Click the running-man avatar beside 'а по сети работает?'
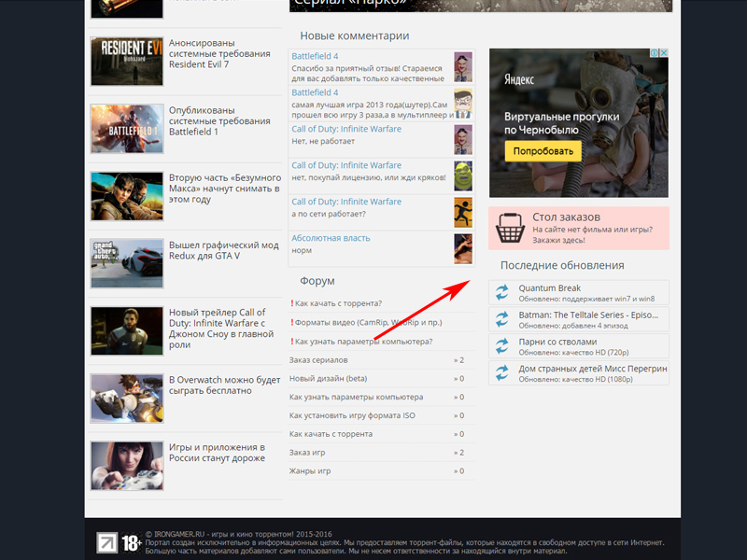Image resolution: width=747 pixels, height=560 pixels. (463, 213)
